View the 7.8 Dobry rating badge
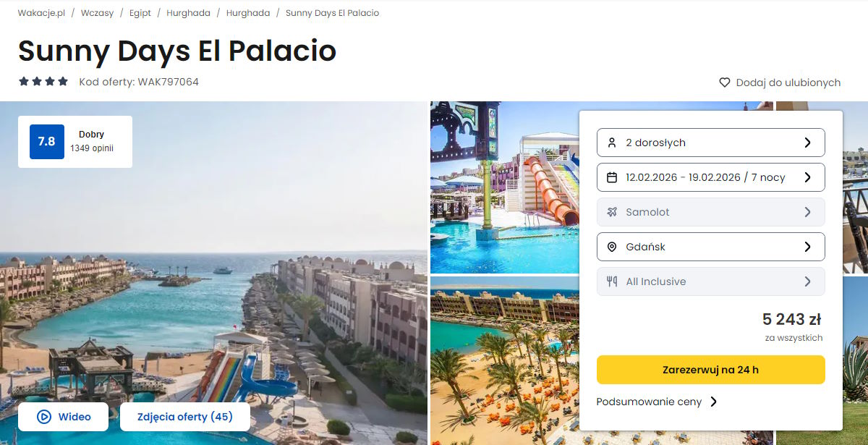 [x=75, y=142]
